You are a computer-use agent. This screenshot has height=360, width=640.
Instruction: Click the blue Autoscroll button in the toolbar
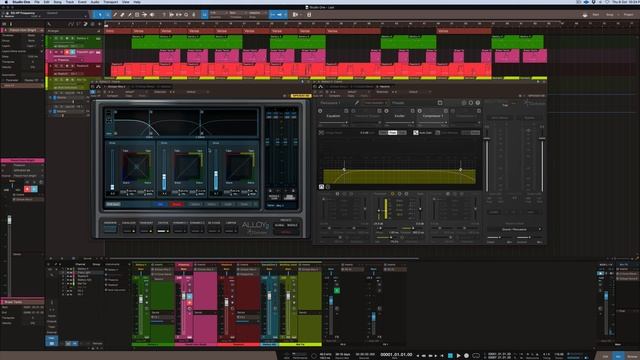click(280, 14)
